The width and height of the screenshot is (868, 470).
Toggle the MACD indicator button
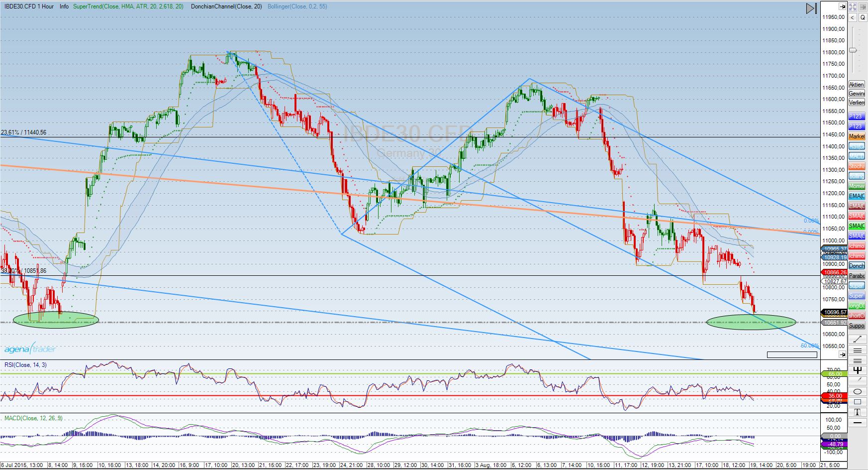857,156
